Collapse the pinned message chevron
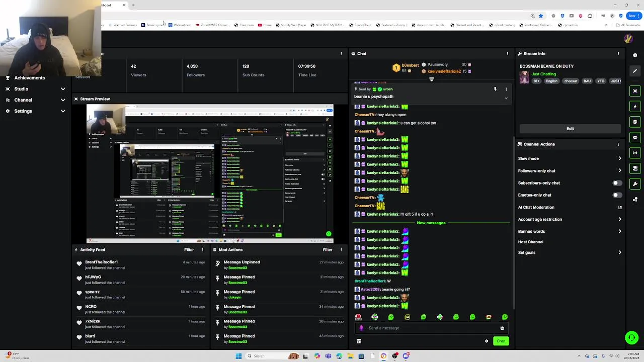644x362 pixels. pyautogui.click(x=506, y=98)
